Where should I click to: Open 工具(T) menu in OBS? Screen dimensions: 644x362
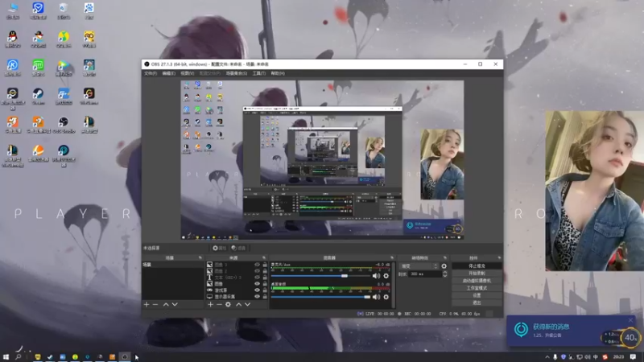tap(258, 73)
